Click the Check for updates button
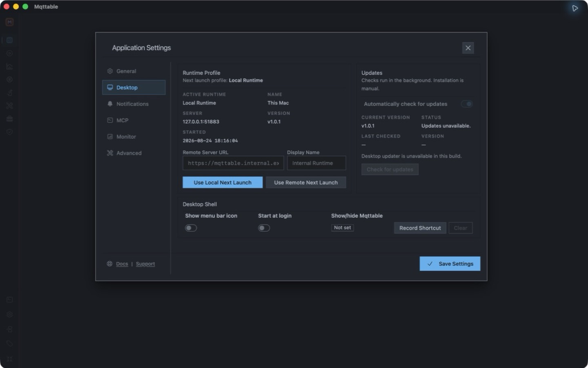Viewport: 588px width, 368px height. [390, 169]
